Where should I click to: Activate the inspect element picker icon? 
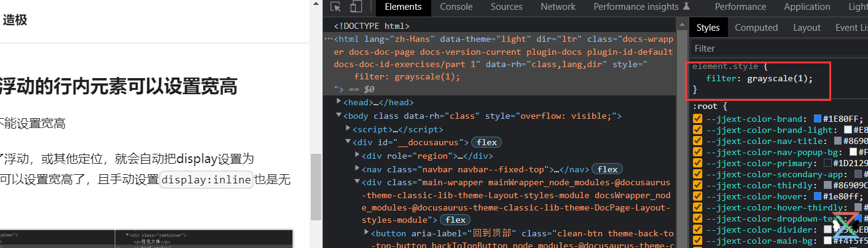335,7
